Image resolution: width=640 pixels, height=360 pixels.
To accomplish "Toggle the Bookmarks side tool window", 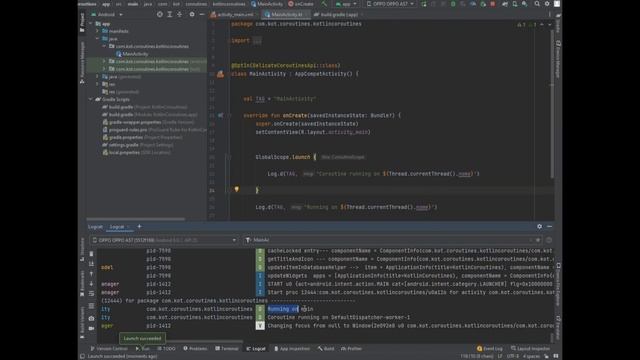I will (82, 283).
